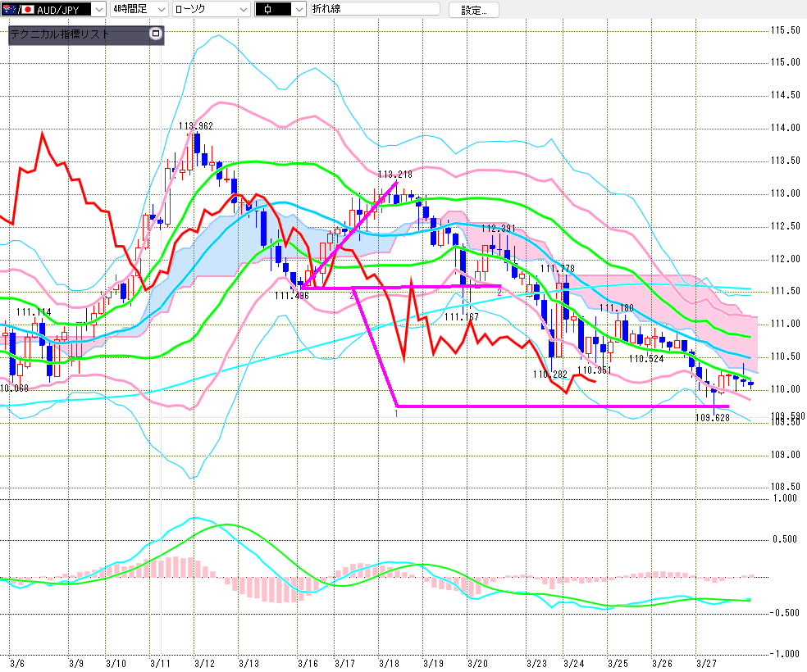Select the 109.628 low price label

pyautogui.click(x=712, y=417)
